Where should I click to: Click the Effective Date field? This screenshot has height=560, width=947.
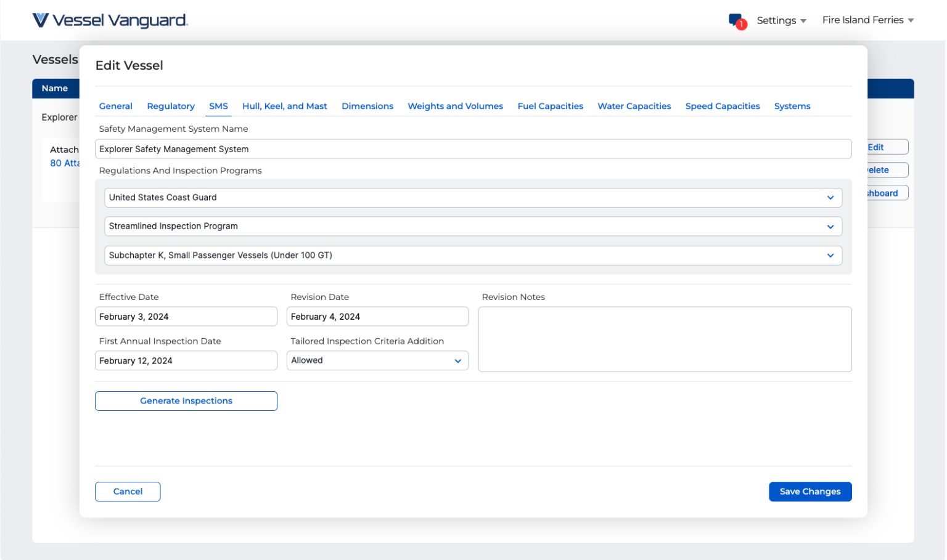(x=186, y=317)
